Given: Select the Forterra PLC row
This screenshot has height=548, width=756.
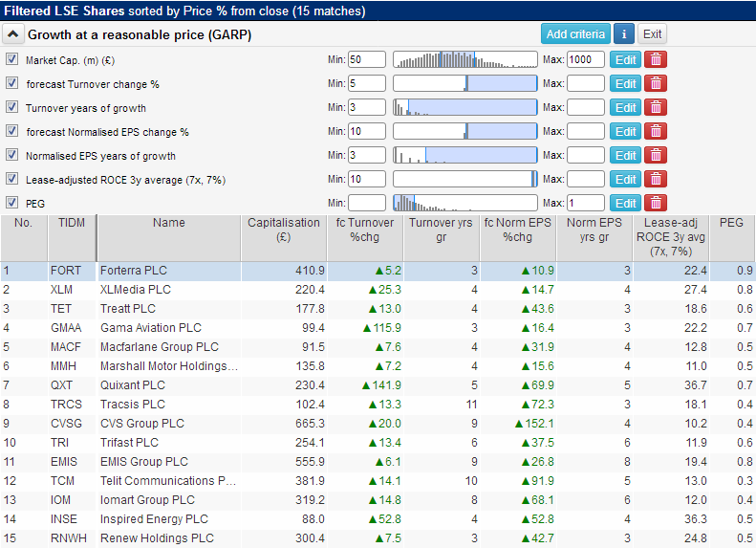Looking at the screenshot, I should point(378,271).
